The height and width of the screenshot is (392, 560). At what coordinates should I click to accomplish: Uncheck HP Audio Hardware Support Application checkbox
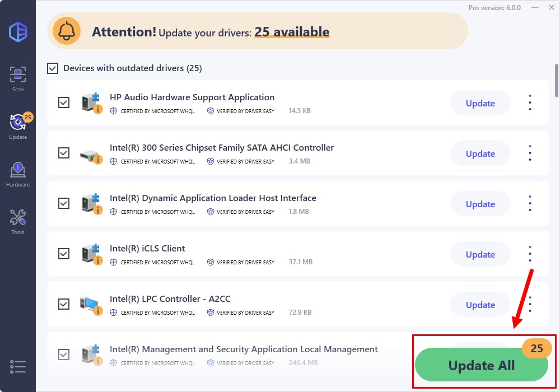coord(64,102)
